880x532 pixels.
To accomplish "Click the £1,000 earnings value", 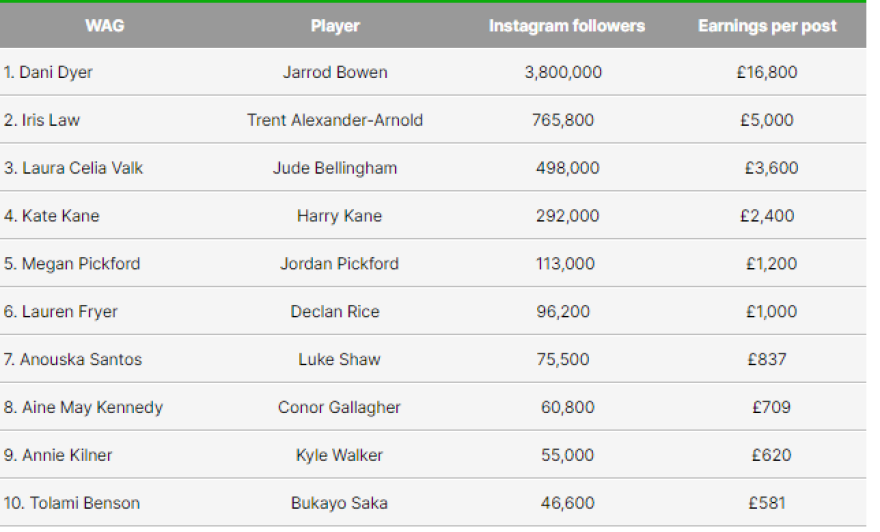I will (x=771, y=312).
